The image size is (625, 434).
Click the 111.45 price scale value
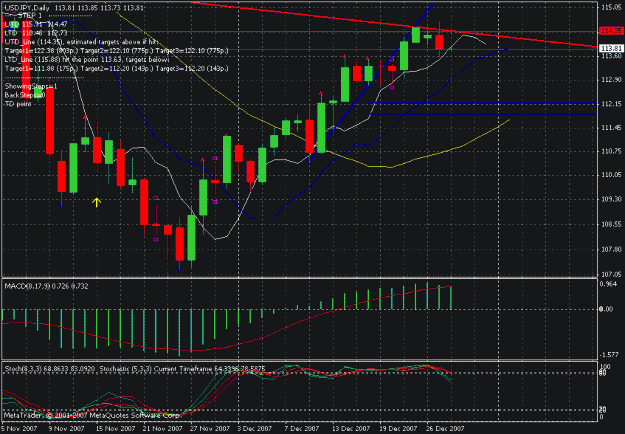611,128
